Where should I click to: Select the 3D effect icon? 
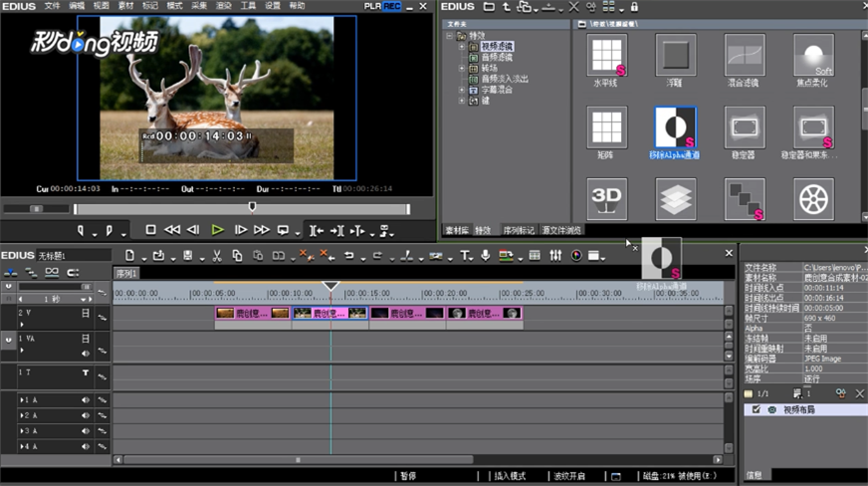click(607, 199)
